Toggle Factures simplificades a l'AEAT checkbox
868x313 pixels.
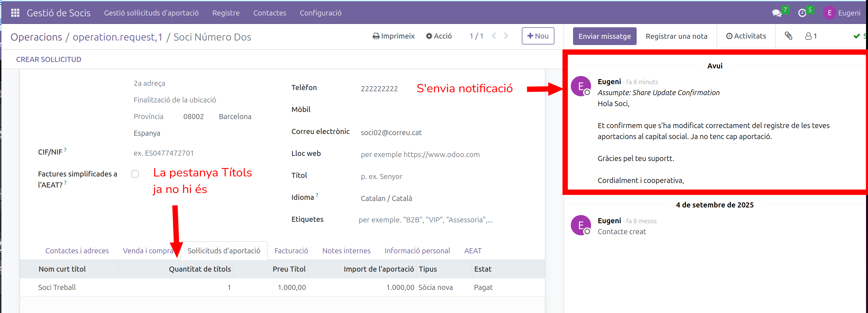135,174
